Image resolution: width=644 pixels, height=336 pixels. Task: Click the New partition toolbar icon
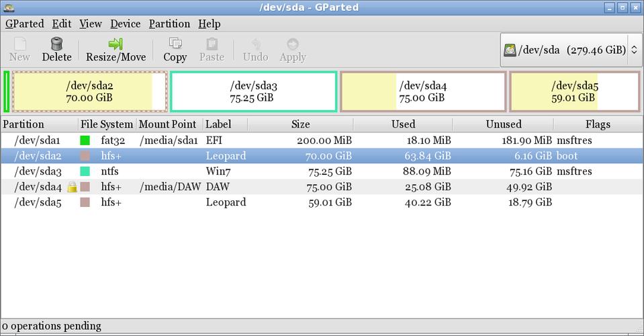tap(19, 44)
